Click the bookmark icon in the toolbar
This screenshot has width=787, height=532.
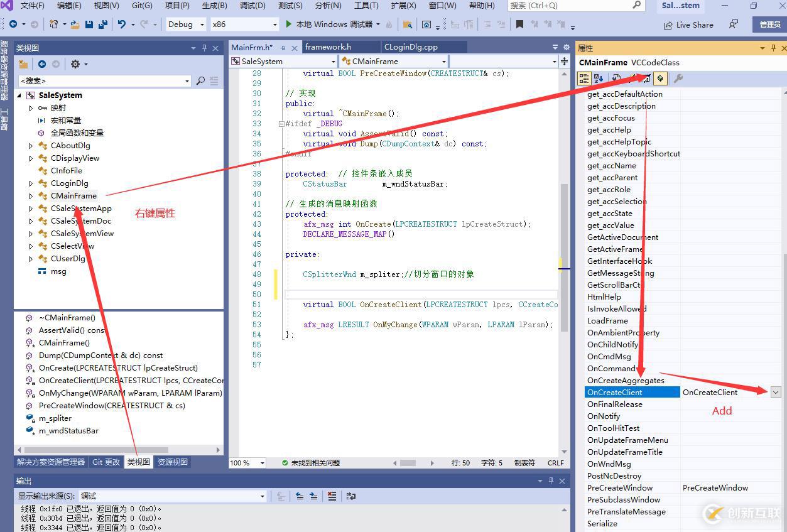(519, 24)
